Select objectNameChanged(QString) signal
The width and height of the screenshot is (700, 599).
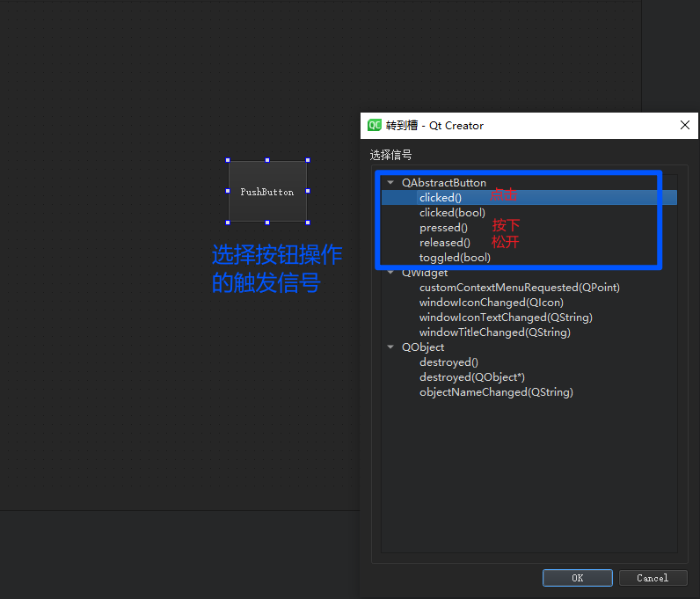[496, 392]
